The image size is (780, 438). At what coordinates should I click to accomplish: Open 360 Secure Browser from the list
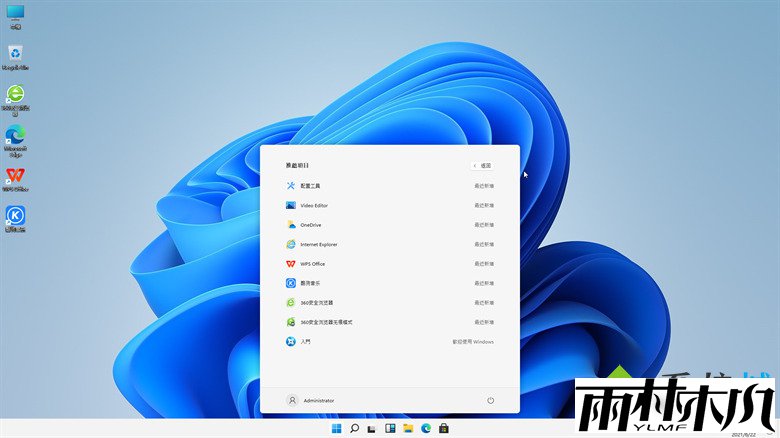point(316,302)
